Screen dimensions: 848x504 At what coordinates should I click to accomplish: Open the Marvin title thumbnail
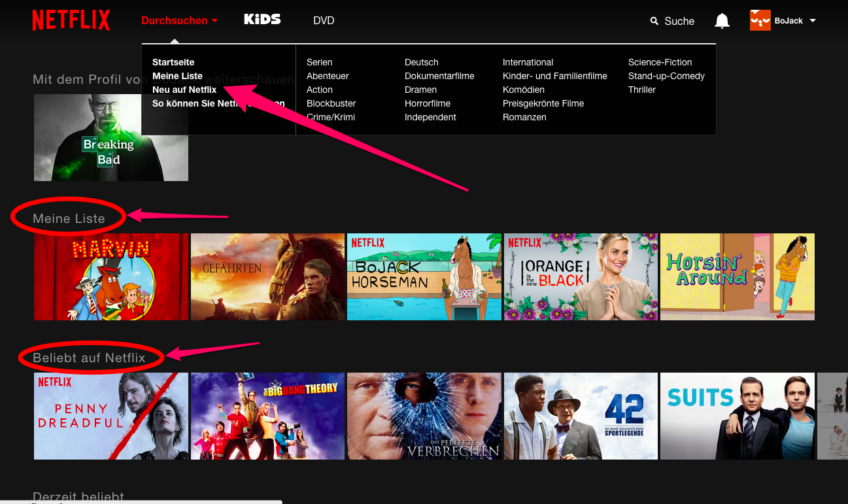click(x=111, y=277)
